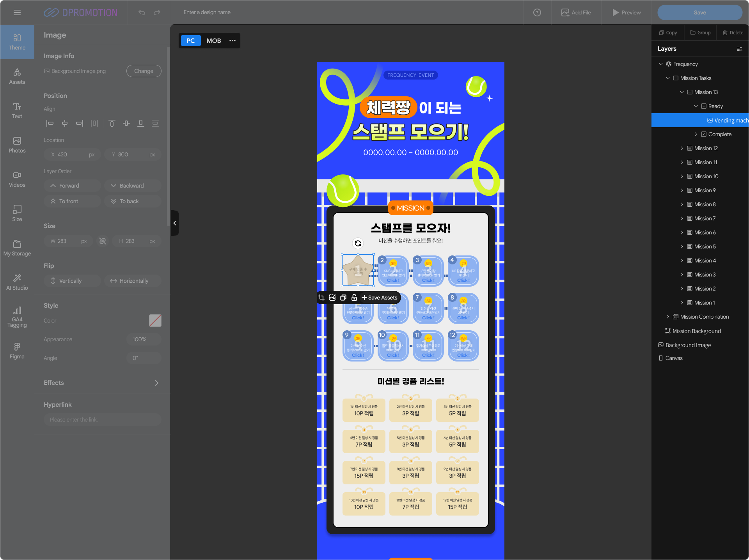Viewport: 749px width, 560px height.
Task: Click the Group layers button
Action: click(x=700, y=33)
